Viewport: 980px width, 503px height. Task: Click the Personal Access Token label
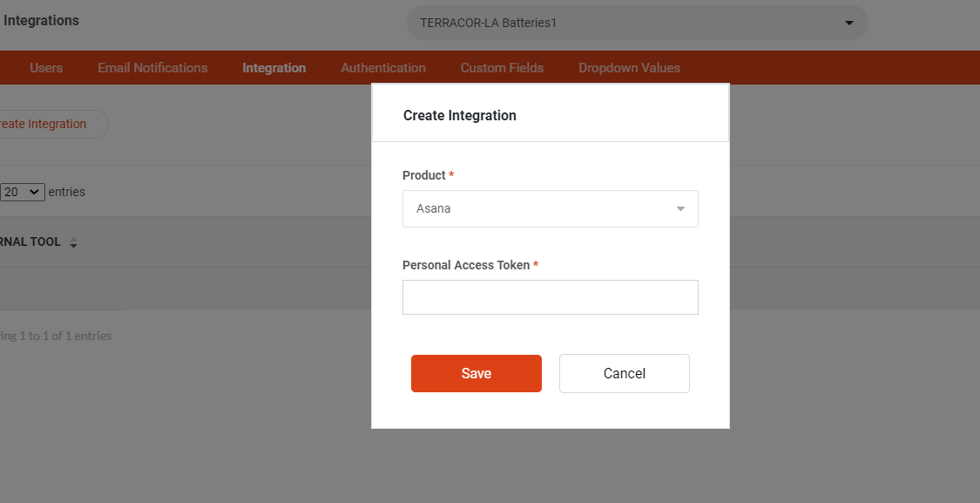[466, 265]
